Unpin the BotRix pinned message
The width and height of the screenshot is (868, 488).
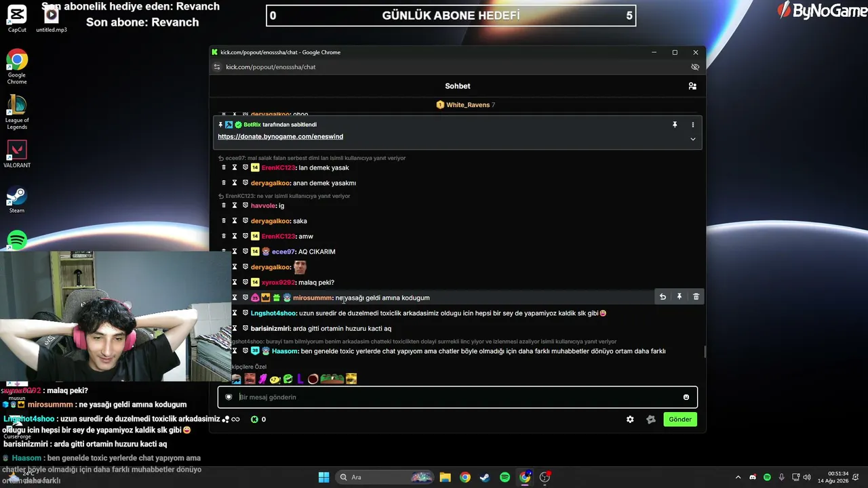[x=675, y=125]
